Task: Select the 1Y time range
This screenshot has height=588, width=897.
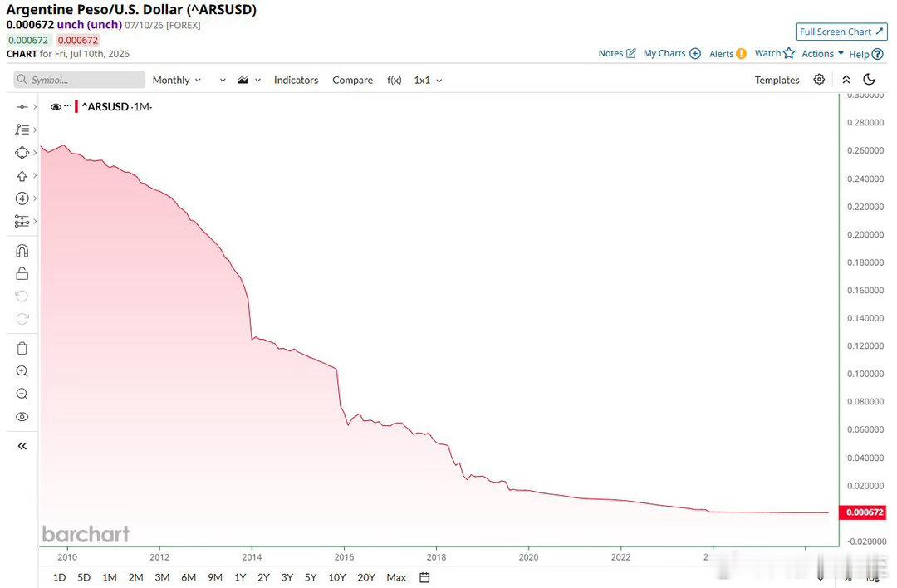Action: (240, 578)
